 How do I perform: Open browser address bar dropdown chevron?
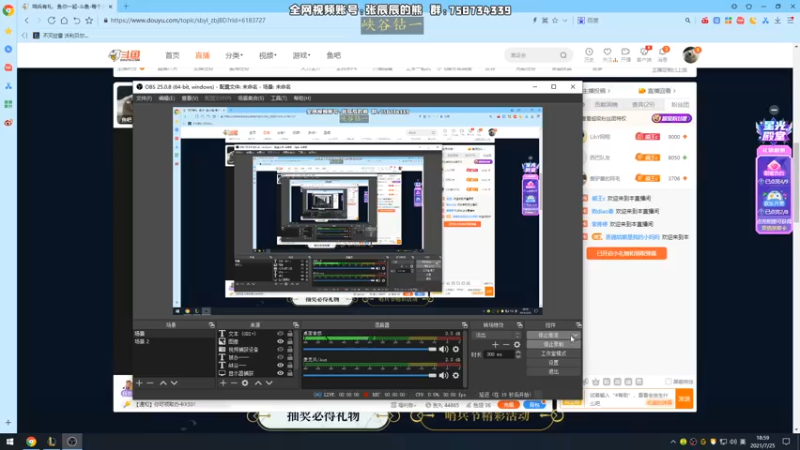click(x=565, y=20)
